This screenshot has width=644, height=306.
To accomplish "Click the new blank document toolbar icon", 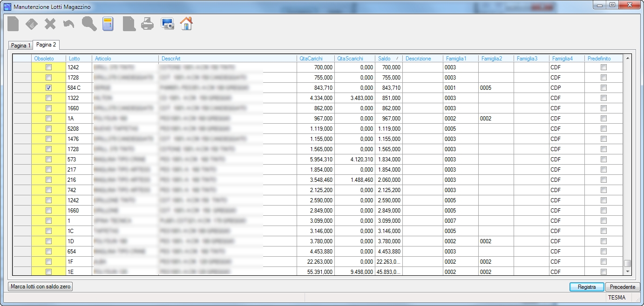I will click(13, 23).
